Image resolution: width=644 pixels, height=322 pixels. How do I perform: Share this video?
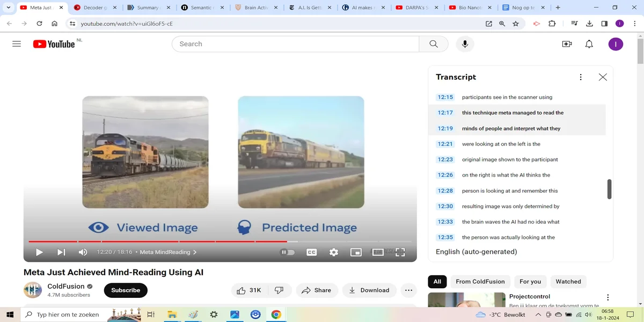317,290
